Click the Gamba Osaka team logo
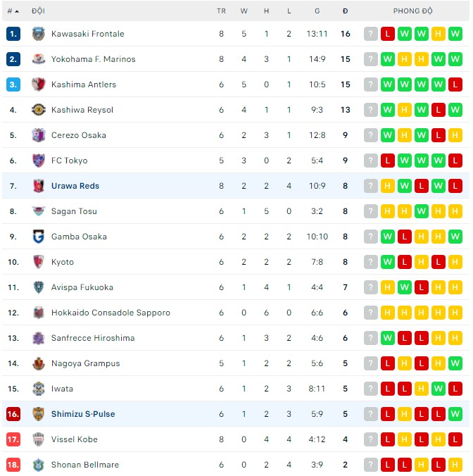Image resolution: width=473 pixels, height=476 pixels. [39, 237]
